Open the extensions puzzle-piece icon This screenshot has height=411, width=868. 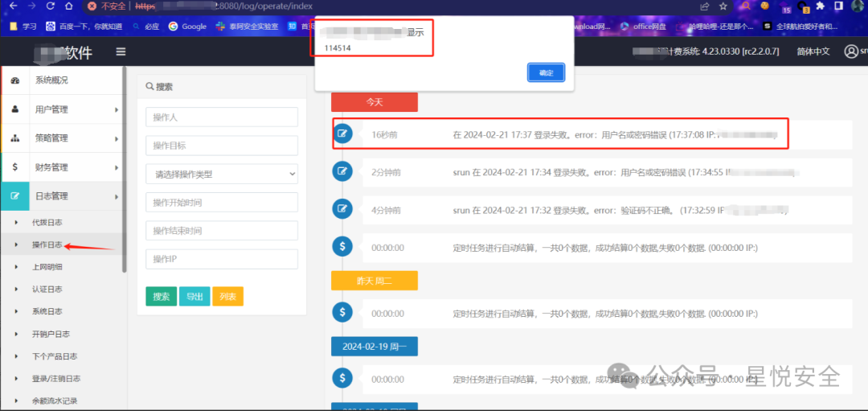(821, 6)
